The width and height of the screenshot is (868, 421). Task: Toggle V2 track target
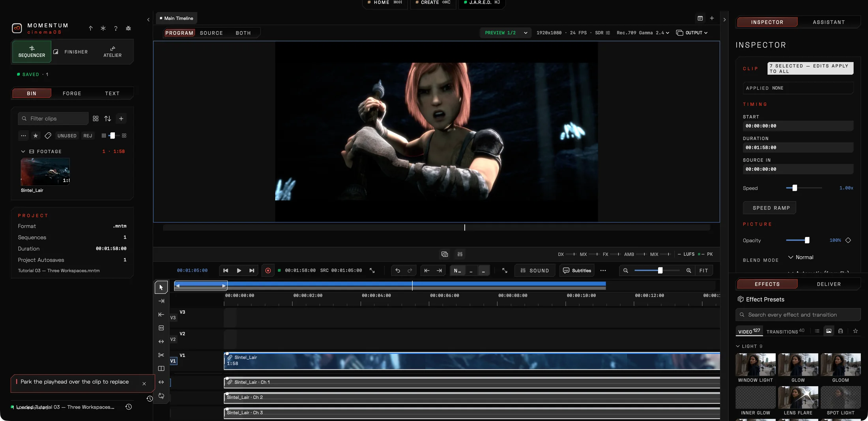(173, 339)
